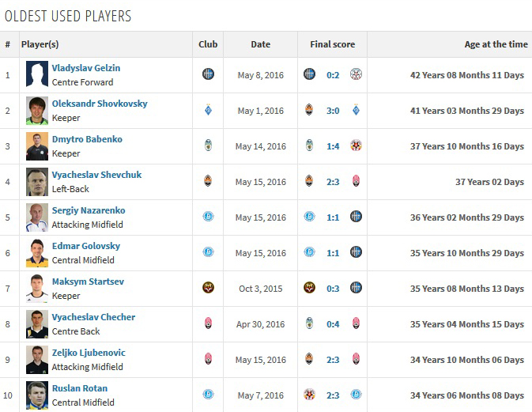This screenshot has width=532, height=412.
Task: Open the 0:2 match result from May 8, 2016
Action: 333,75
